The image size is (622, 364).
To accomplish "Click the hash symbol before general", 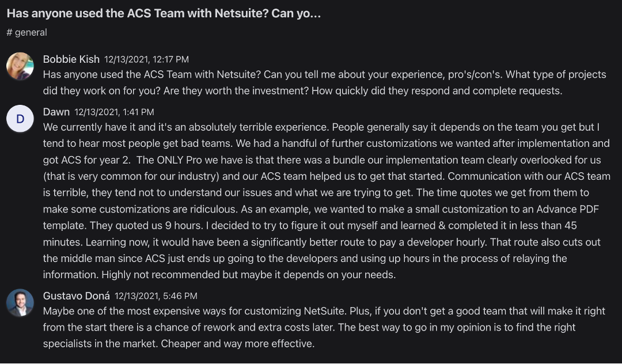I will click(x=9, y=33).
